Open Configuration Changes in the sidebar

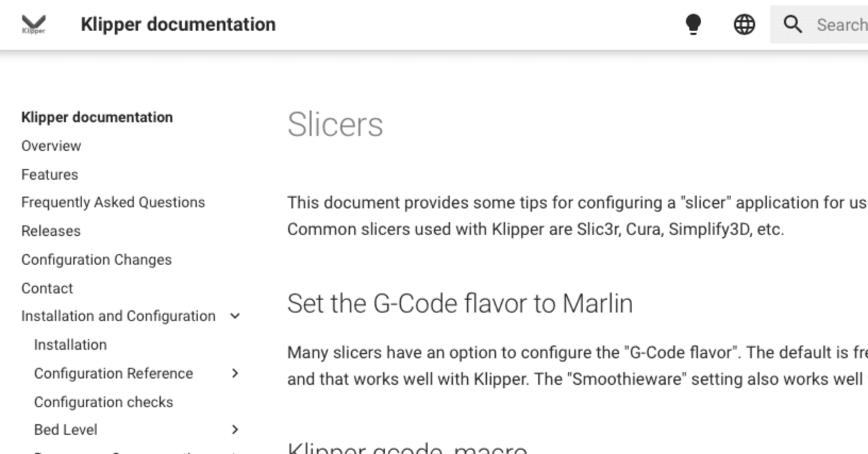pyautogui.click(x=96, y=260)
